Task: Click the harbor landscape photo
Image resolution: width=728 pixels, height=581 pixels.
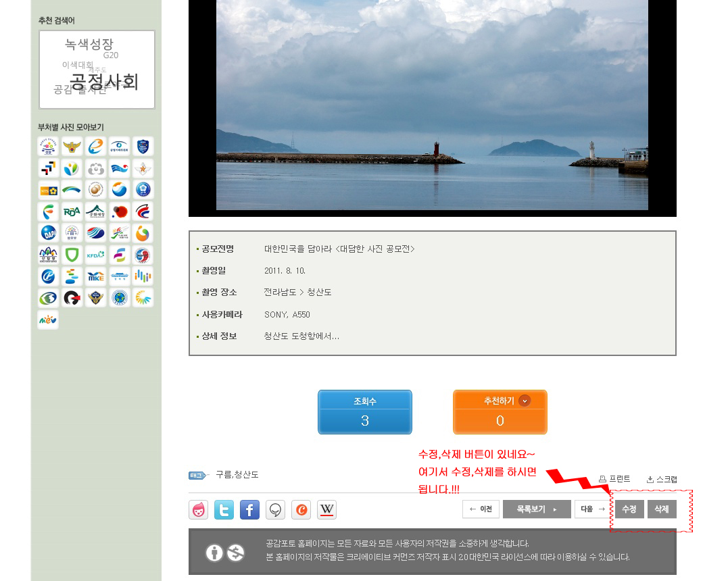Action: coord(432,105)
